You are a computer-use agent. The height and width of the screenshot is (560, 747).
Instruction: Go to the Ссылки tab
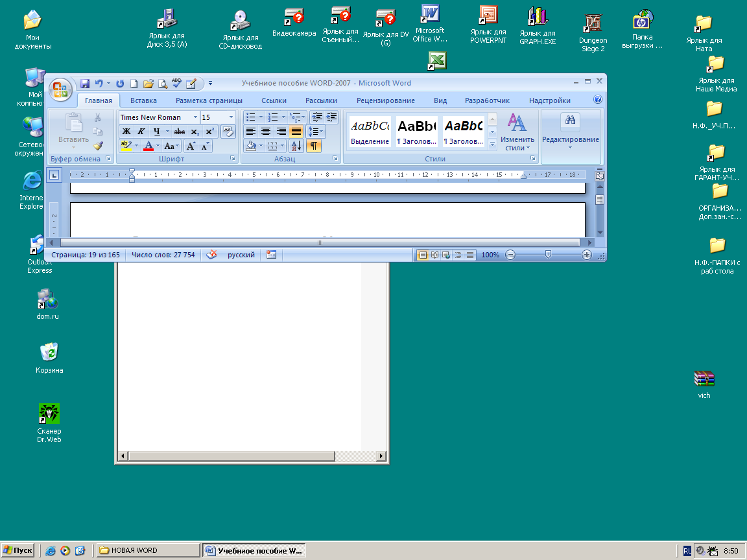click(x=274, y=100)
